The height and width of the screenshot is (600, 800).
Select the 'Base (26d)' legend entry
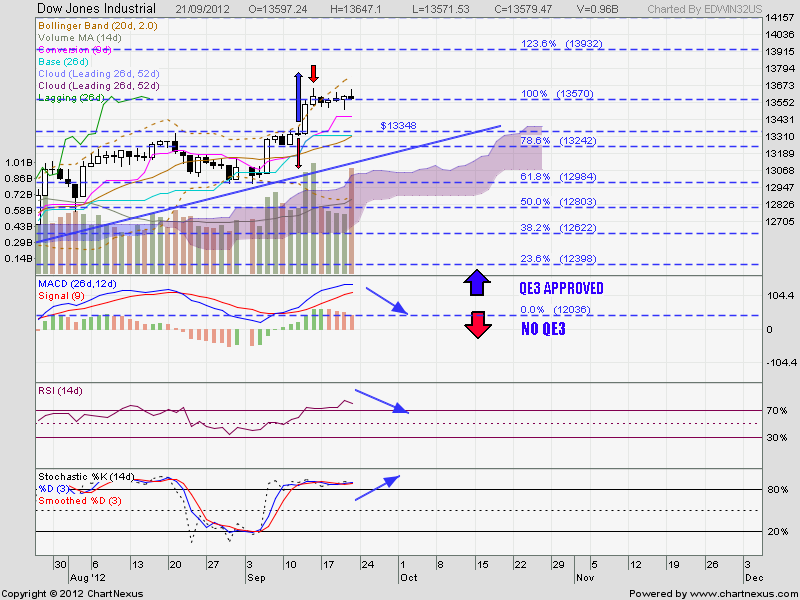click(63, 62)
